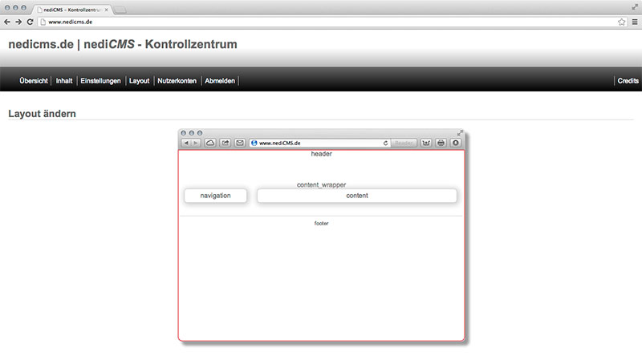Screen dimensions: 642x364
Task: Click the Layout ändern heading
Action: 43,114
